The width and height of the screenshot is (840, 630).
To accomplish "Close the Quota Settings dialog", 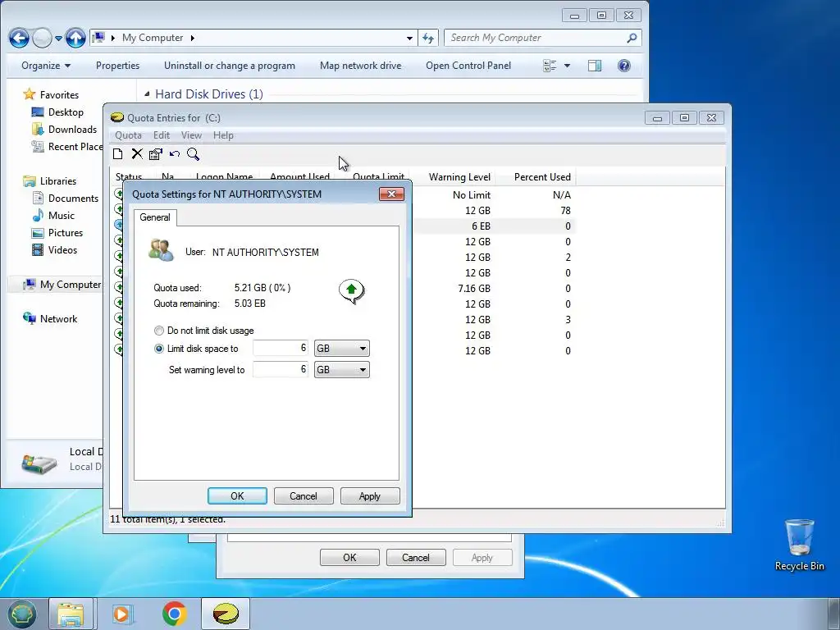I will pos(391,194).
